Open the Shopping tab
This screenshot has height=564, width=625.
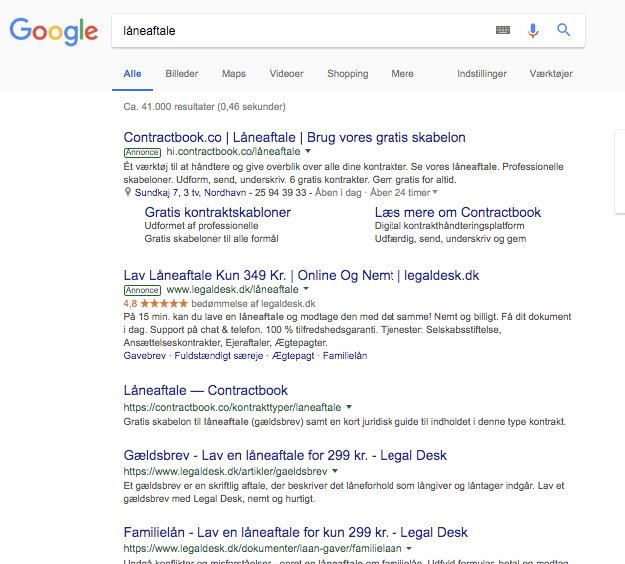tap(348, 74)
